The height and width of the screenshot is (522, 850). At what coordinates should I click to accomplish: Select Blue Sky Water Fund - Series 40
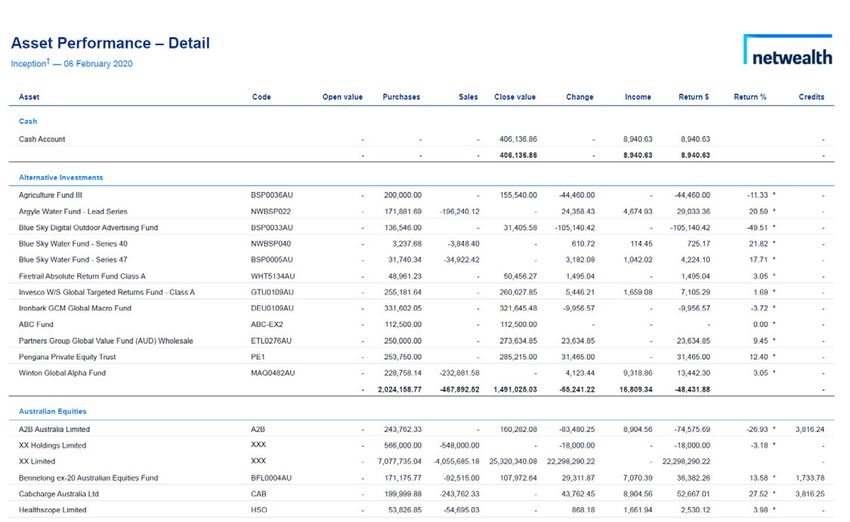[x=73, y=244]
